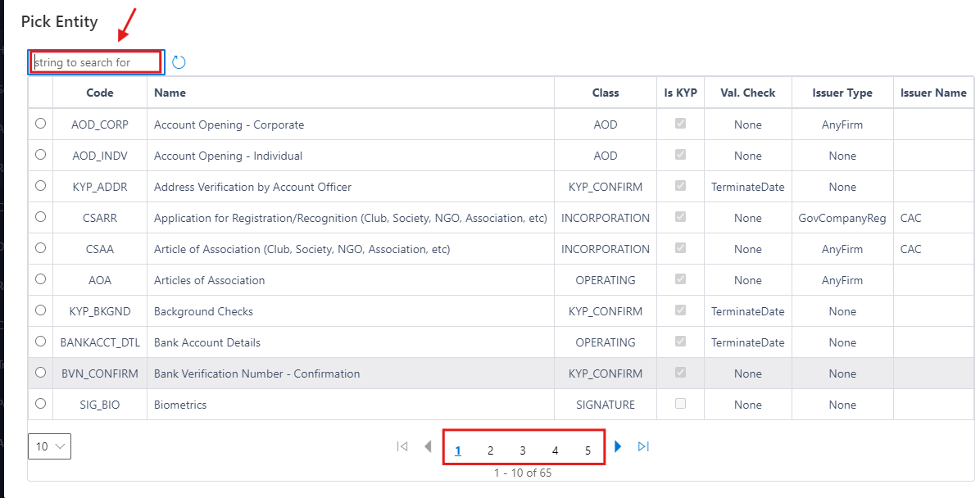Select the radio button for AOD_CORP
980x498 pixels.
coord(39,124)
